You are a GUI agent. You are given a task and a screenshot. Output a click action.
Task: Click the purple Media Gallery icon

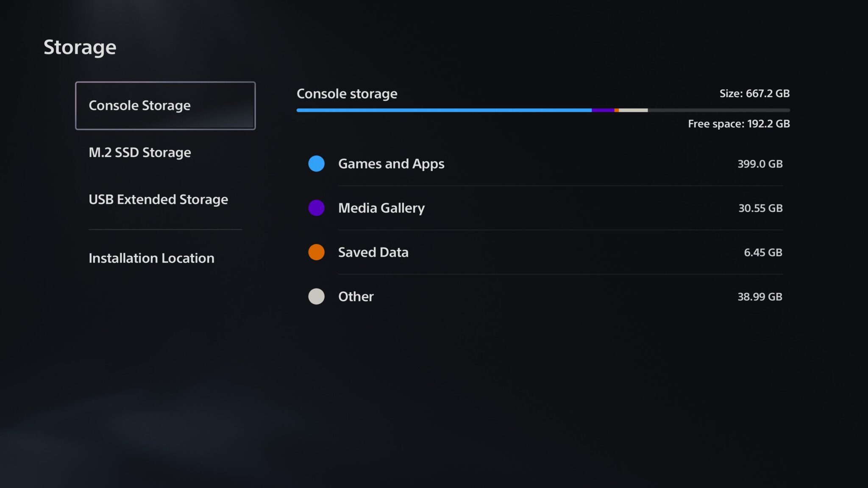[x=316, y=208]
